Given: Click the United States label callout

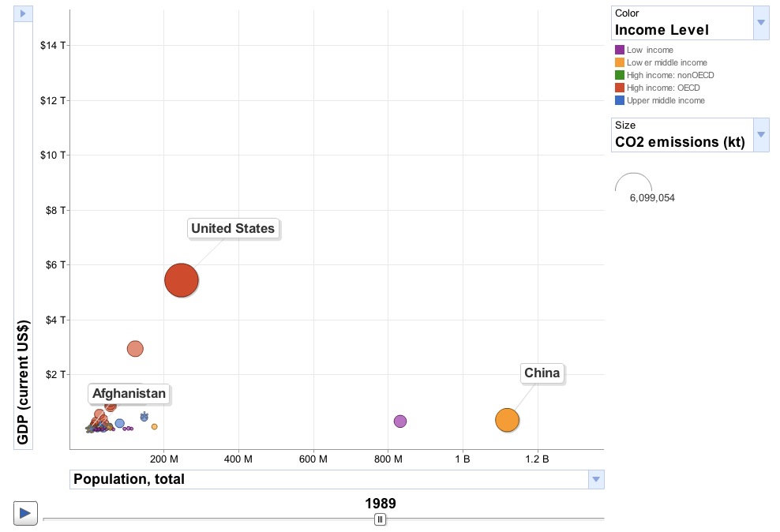Looking at the screenshot, I should [x=233, y=229].
